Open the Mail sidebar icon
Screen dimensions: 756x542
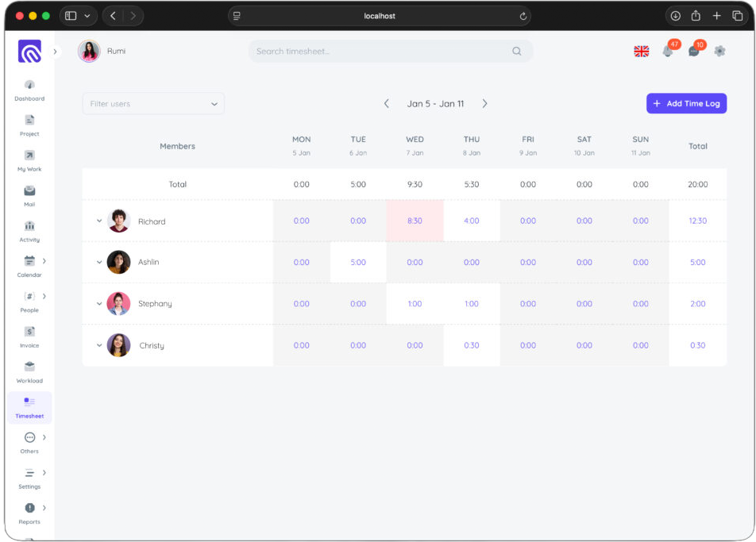tap(29, 190)
